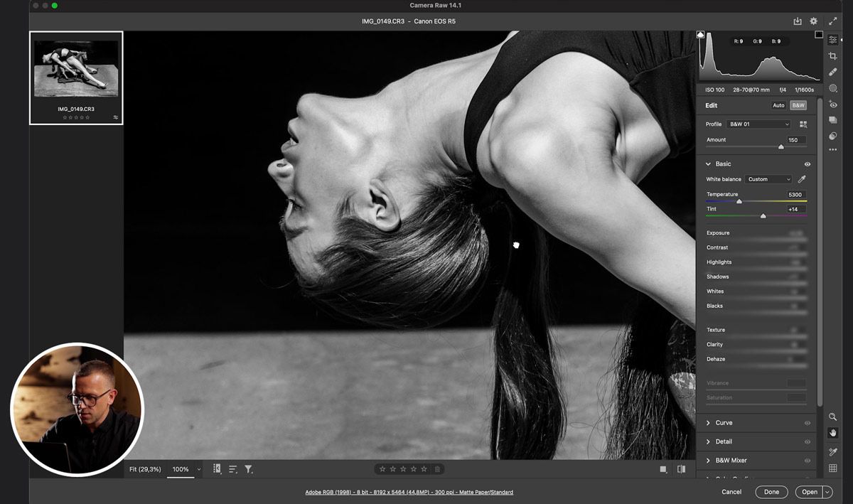Click the Auto edit button
This screenshot has width=853, height=504.
(x=779, y=105)
